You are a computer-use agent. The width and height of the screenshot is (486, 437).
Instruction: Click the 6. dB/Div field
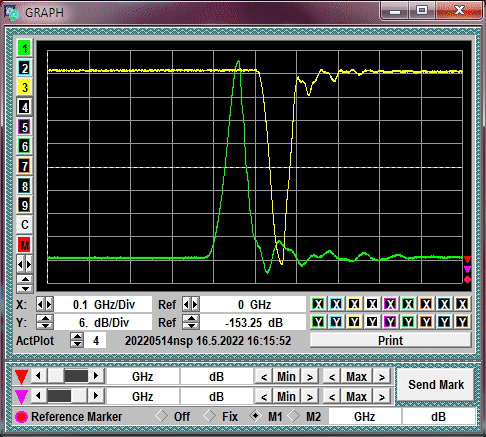click(103, 322)
